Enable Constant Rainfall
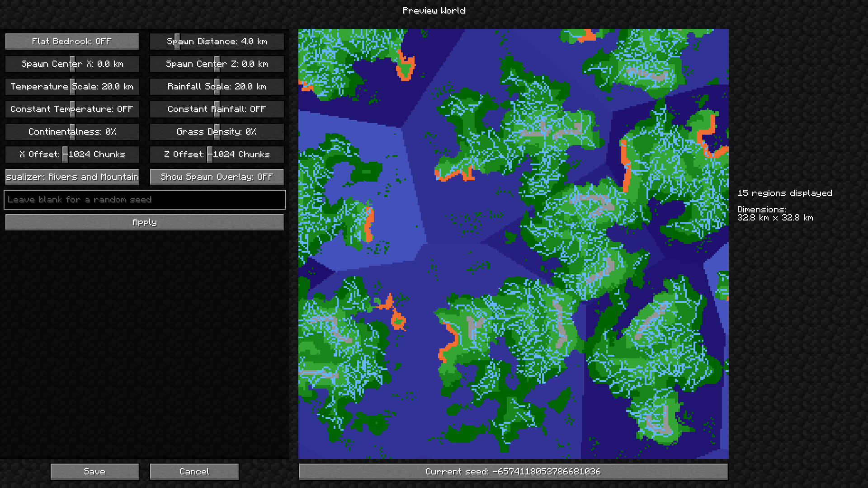Image resolution: width=868 pixels, height=488 pixels. point(216,109)
